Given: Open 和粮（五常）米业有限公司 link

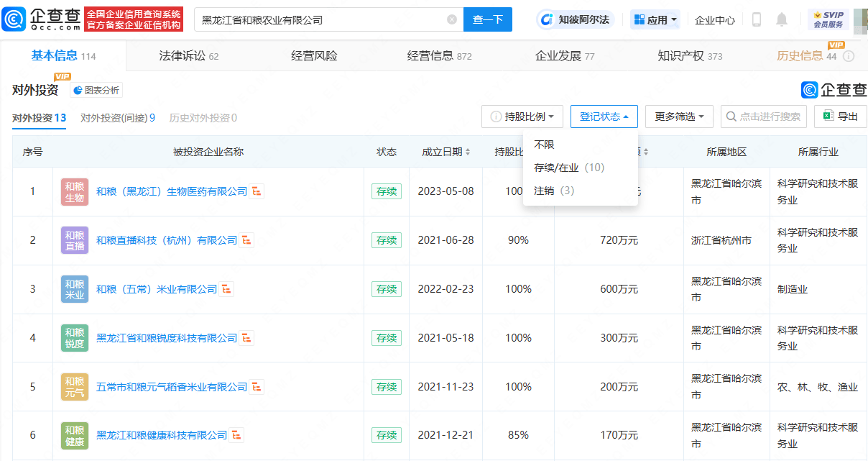Looking at the screenshot, I should (157, 289).
